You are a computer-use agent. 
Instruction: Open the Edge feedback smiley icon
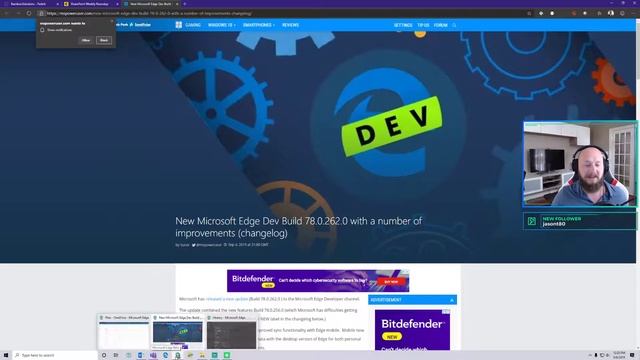point(622,13)
